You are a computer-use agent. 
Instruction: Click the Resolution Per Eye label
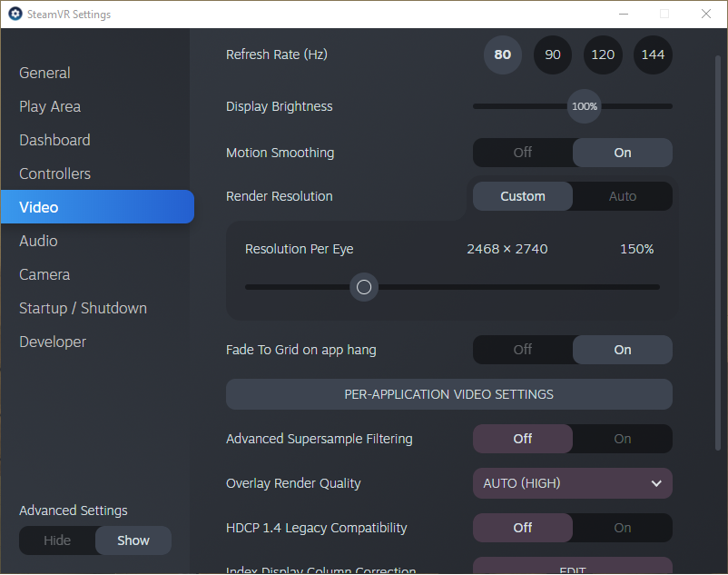[x=299, y=249]
